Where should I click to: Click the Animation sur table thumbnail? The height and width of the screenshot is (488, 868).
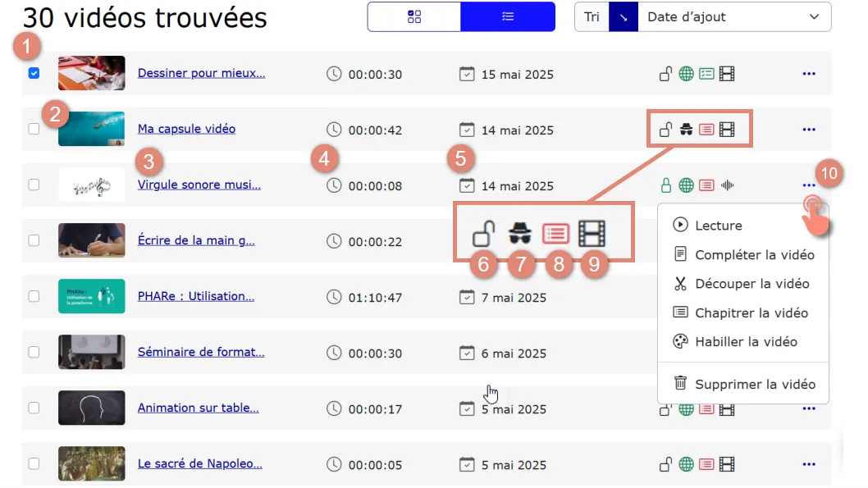[x=91, y=408]
